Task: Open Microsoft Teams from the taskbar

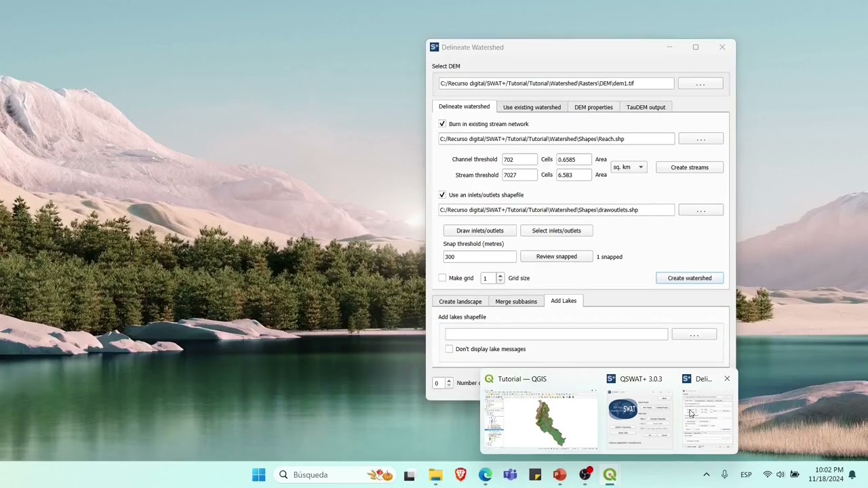Action: pos(510,475)
